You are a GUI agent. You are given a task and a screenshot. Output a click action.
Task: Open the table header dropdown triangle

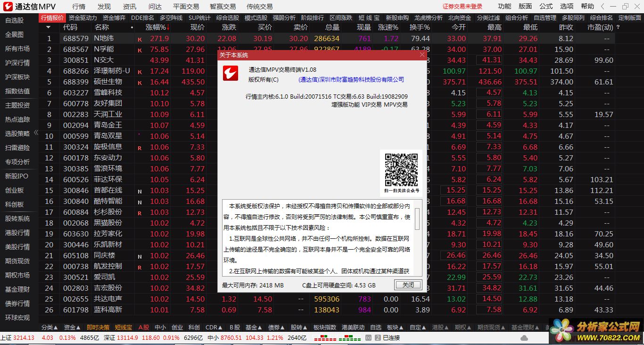(x=48, y=27)
